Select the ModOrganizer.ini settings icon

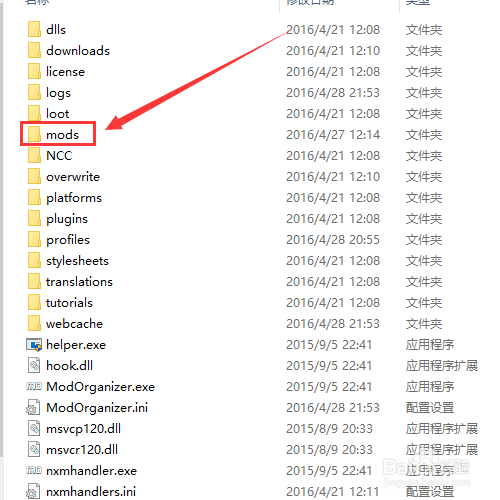point(33,407)
